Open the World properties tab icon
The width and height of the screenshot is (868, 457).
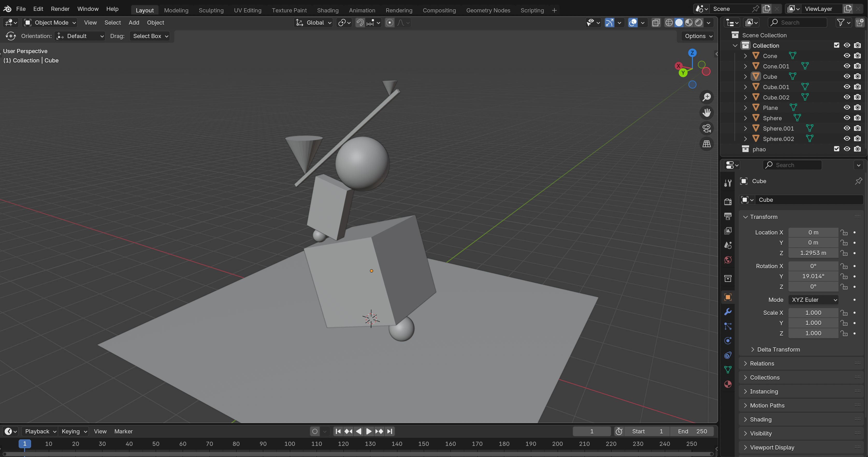(728, 260)
